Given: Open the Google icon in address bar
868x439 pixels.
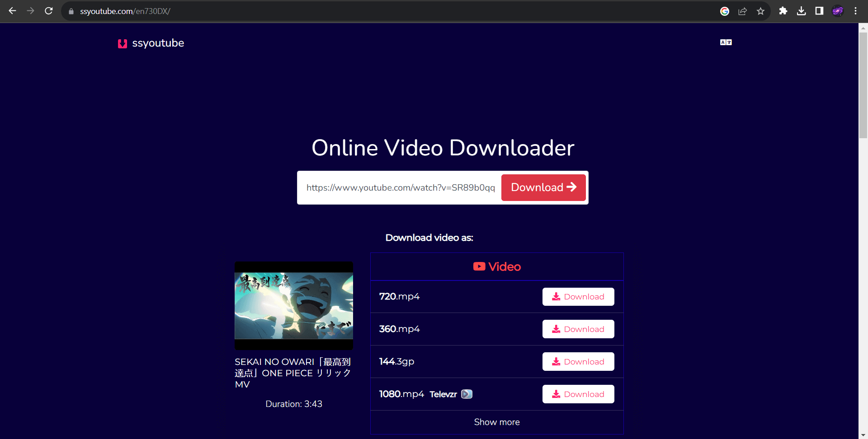Looking at the screenshot, I should (725, 11).
